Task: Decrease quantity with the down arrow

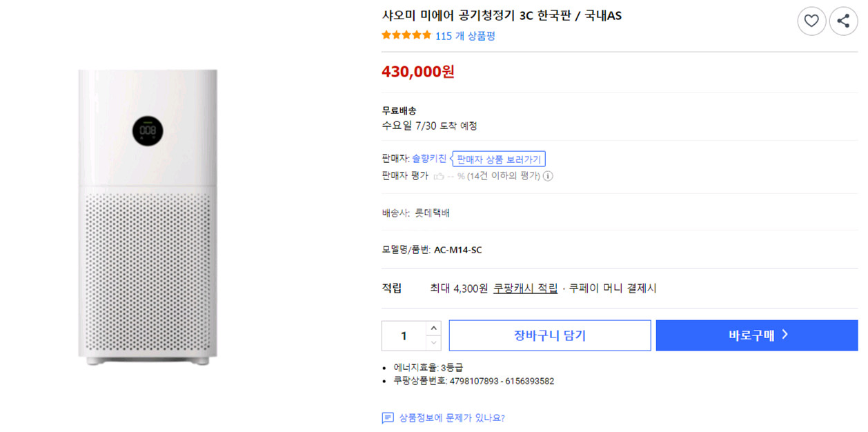Action: (x=433, y=342)
